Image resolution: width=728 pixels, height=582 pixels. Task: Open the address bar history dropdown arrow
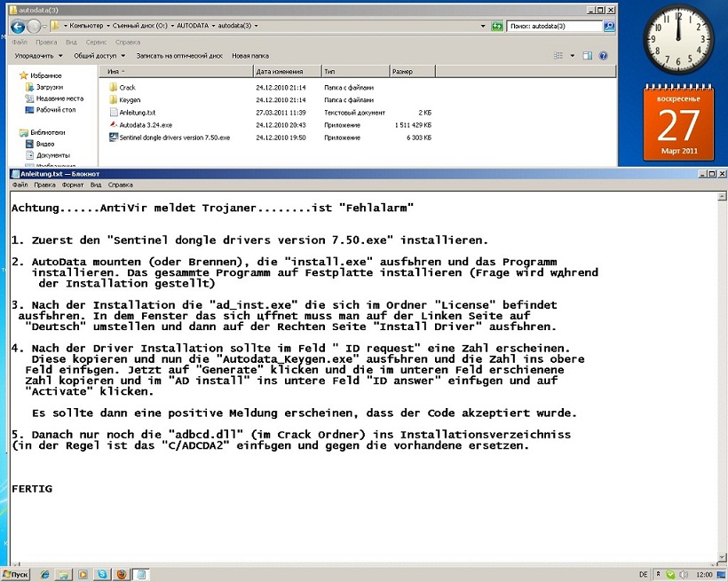tap(483, 26)
